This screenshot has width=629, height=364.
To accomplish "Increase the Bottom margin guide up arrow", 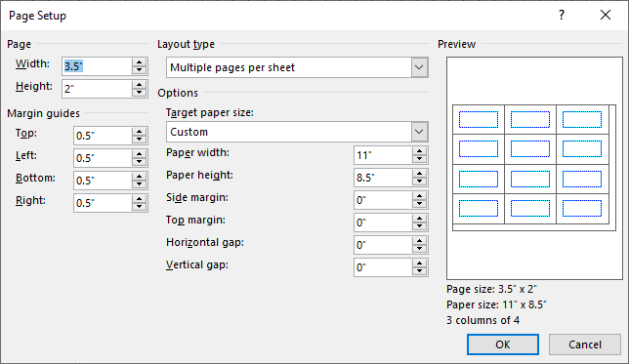I will pos(139,177).
